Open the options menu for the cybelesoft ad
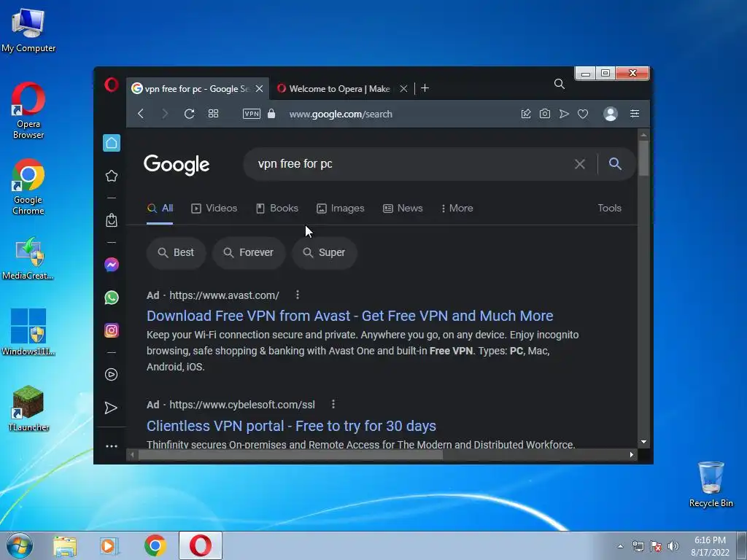 pos(333,404)
